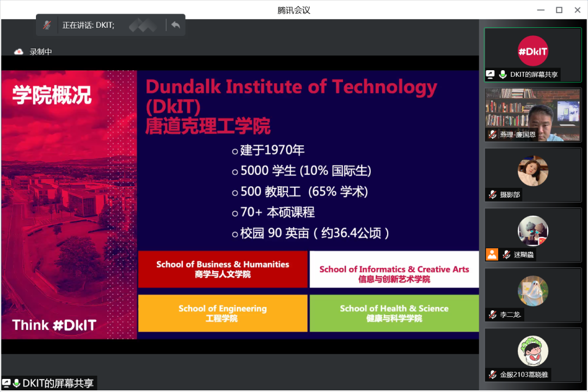Click the School of Informatics & Creative Arts box
Image resolution: width=588 pixels, height=392 pixels.
click(x=394, y=269)
